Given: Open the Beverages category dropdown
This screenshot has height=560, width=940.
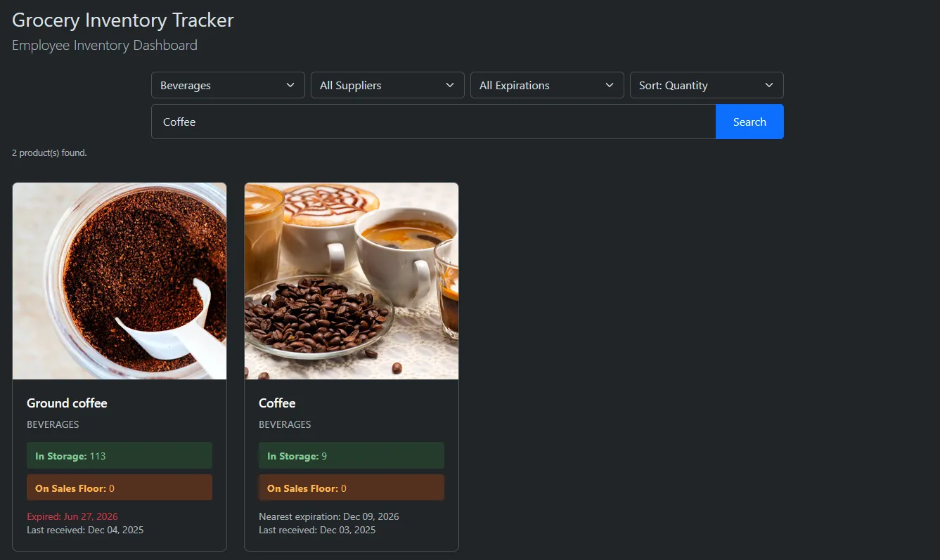Looking at the screenshot, I should tap(228, 85).
